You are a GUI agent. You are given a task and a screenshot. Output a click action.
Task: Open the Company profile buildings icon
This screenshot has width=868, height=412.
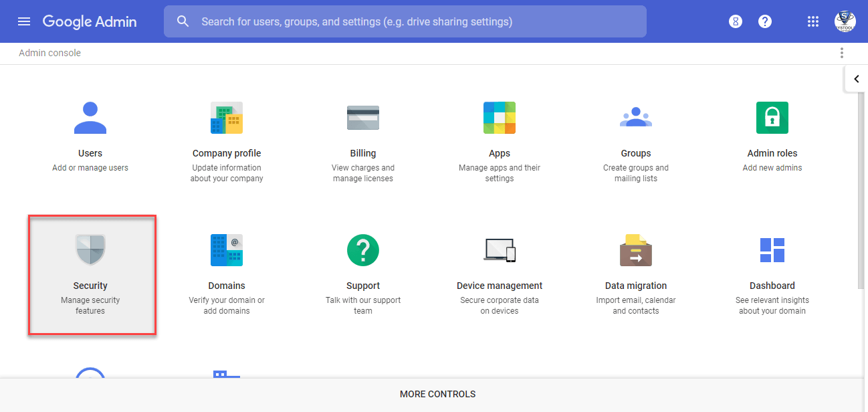pyautogui.click(x=227, y=118)
